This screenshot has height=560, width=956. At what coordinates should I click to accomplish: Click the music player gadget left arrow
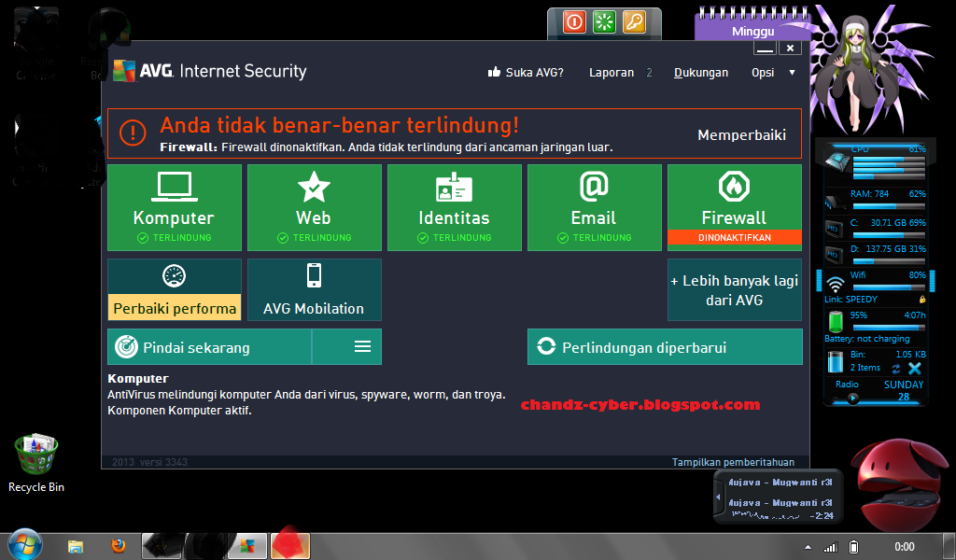[x=718, y=497]
